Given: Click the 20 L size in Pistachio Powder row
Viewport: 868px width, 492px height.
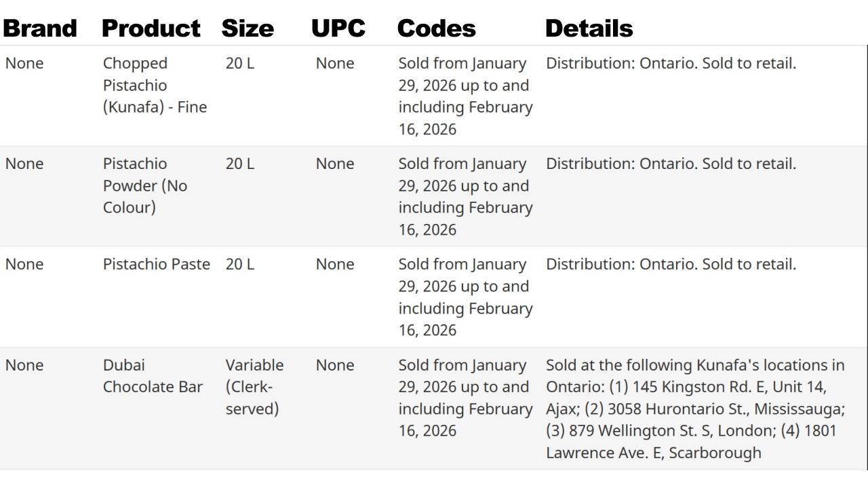Looking at the screenshot, I should pyautogui.click(x=240, y=164).
